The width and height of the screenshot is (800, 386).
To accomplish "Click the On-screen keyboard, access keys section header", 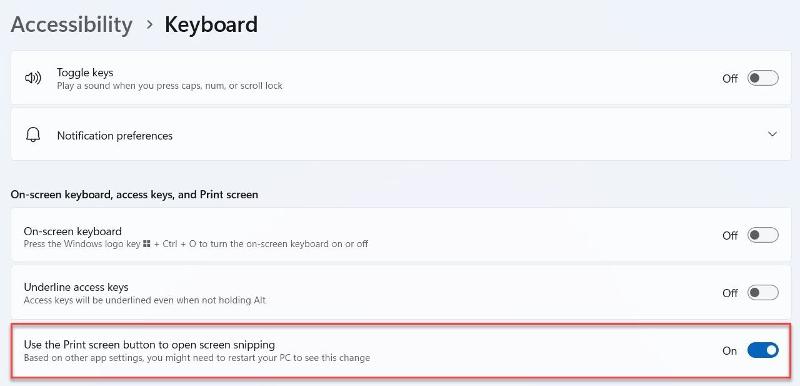I will (134, 195).
